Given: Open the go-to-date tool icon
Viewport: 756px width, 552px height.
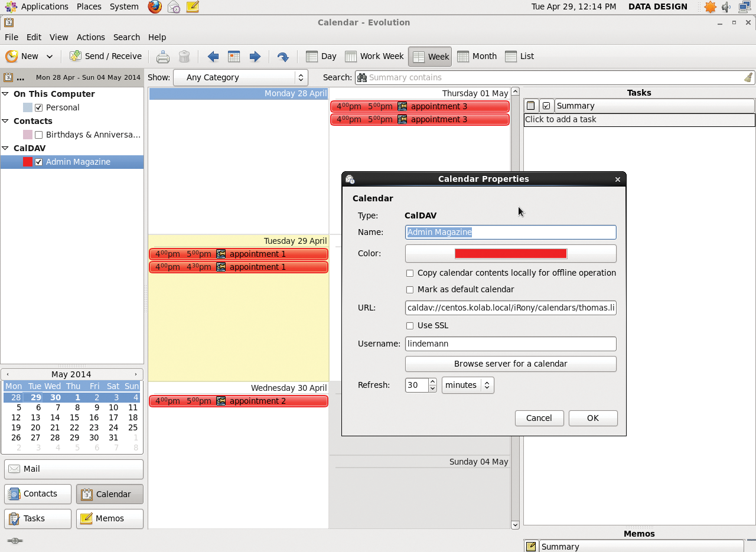Looking at the screenshot, I should tap(283, 56).
